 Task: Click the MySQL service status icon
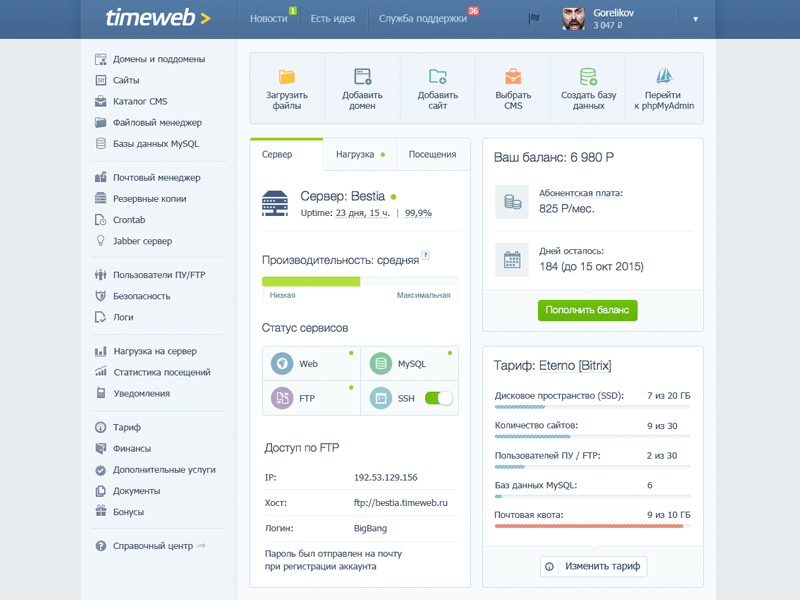380,364
